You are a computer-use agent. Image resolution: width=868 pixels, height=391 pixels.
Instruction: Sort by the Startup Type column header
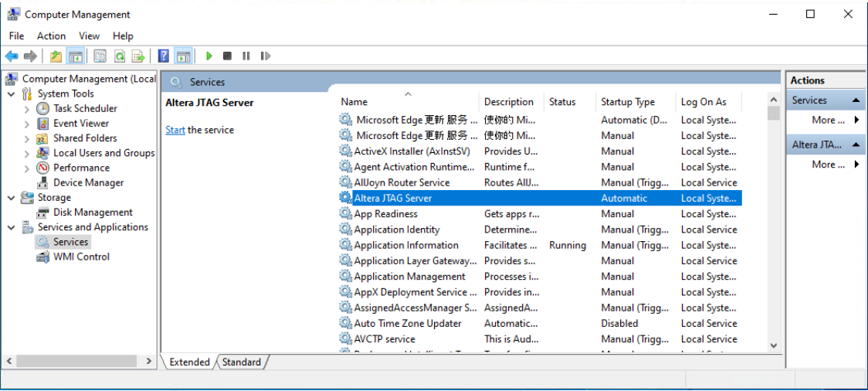(636, 102)
